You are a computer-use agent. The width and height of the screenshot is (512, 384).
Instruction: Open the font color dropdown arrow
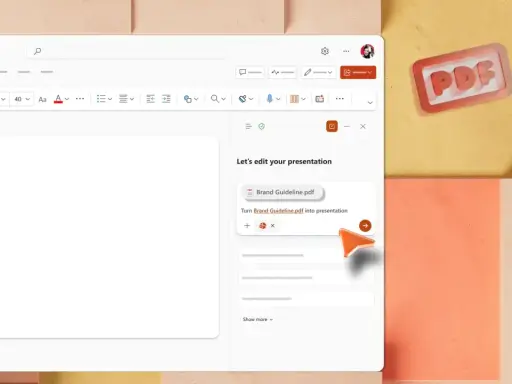point(67,99)
